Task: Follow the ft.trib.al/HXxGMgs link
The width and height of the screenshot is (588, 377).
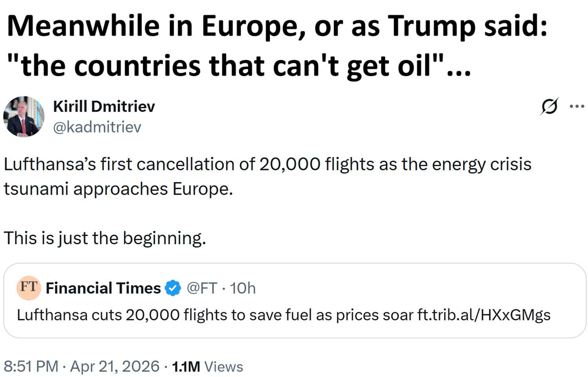Action: pos(484,315)
